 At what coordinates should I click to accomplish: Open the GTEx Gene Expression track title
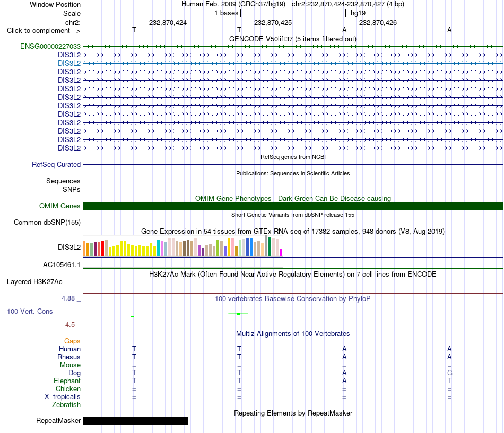pyautogui.click(x=292, y=231)
